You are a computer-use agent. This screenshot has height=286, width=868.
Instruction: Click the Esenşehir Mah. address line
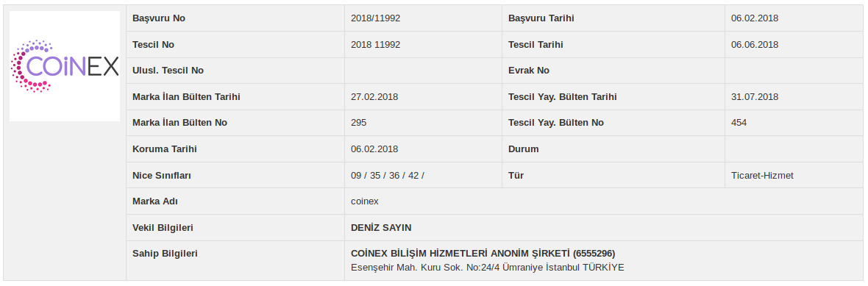pyautogui.click(x=488, y=267)
